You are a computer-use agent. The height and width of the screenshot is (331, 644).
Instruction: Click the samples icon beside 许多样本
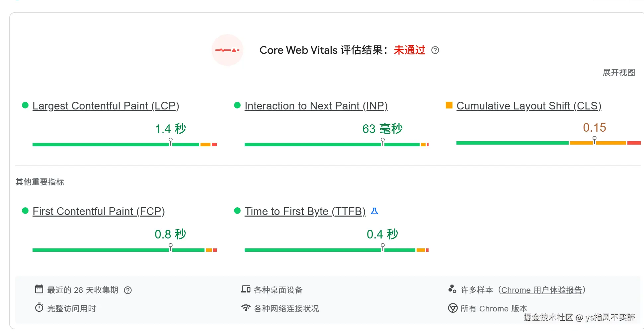pos(452,289)
